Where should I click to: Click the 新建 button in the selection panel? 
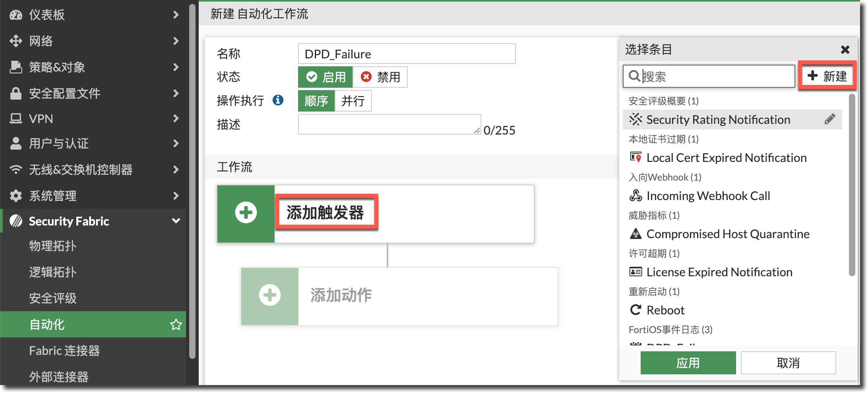coord(827,76)
